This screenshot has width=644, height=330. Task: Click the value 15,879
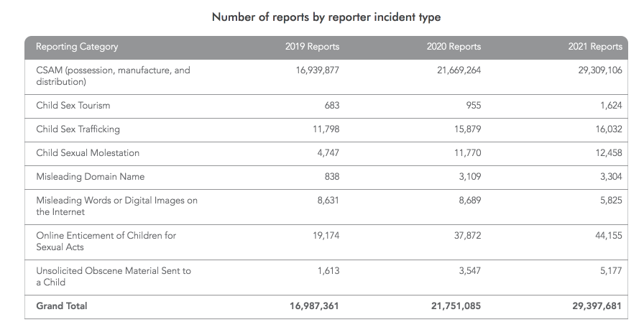point(467,129)
